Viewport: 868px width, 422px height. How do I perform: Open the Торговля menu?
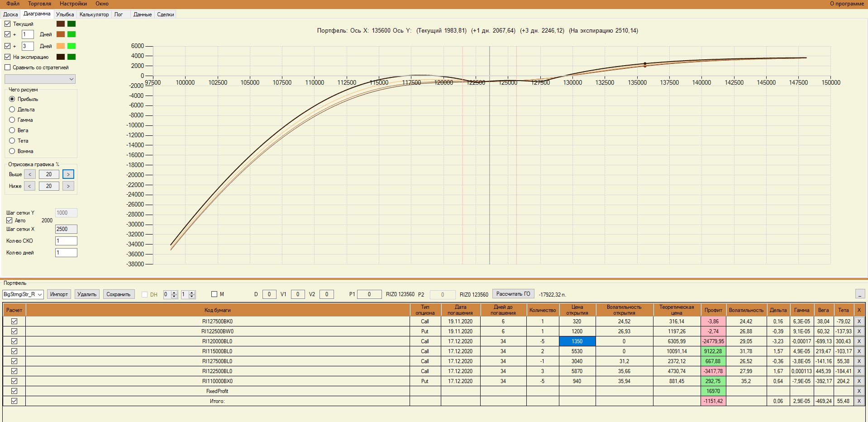[x=40, y=4]
